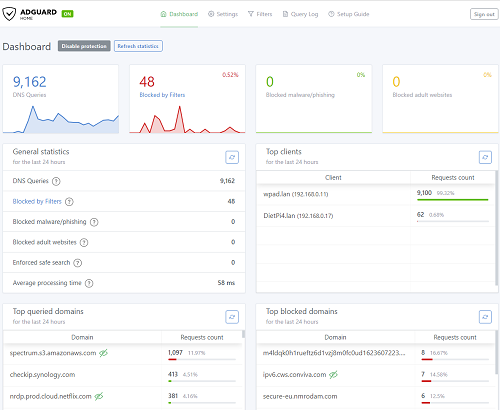Refresh the General statistics card
Image resolution: width=500 pixels, height=410 pixels.
click(232, 157)
